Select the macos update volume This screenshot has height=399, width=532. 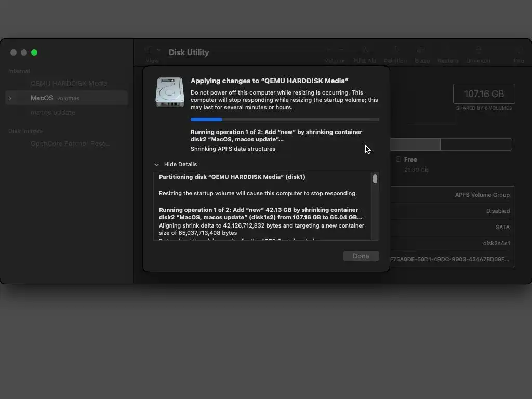click(53, 113)
